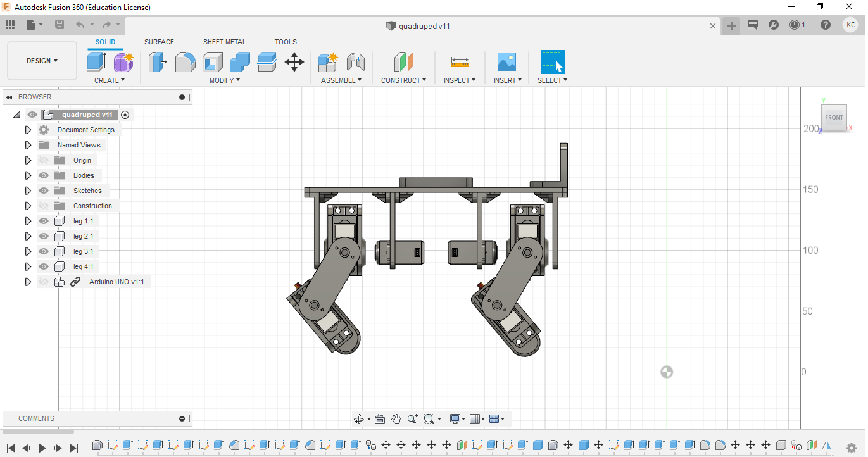Image resolution: width=868 pixels, height=457 pixels.
Task: Activate quadruped v11 component radio button
Action: pos(125,115)
